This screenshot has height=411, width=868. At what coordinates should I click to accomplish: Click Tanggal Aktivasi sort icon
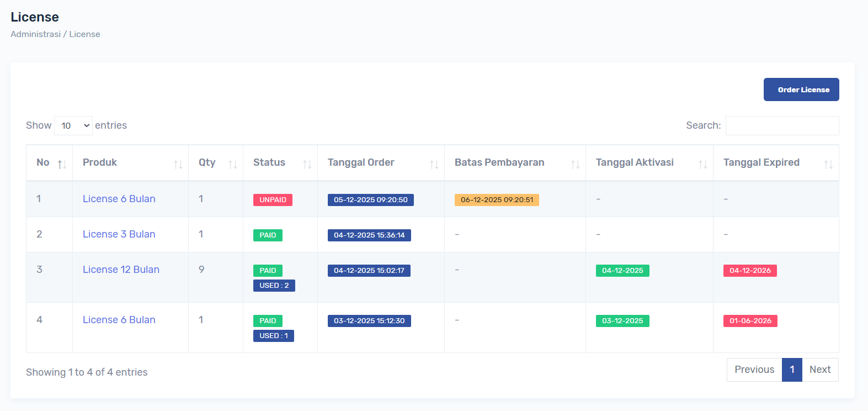point(702,164)
